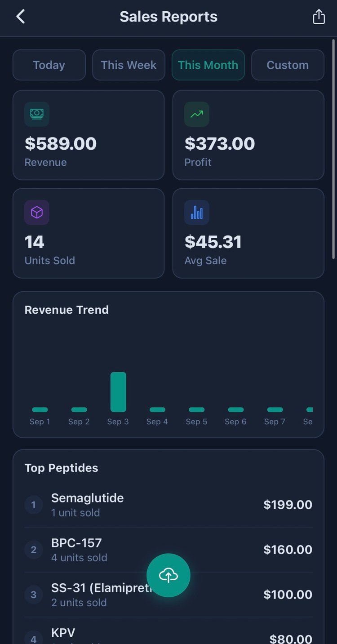Tap the '2 units sold' label
The width and height of the screenshot is (337, 644).
tap(79, 603)
